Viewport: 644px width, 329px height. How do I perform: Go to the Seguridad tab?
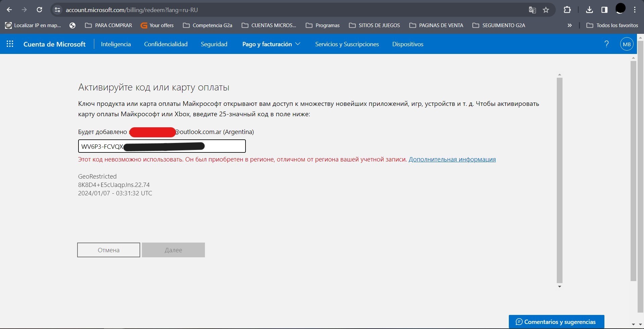coord(214,44)
